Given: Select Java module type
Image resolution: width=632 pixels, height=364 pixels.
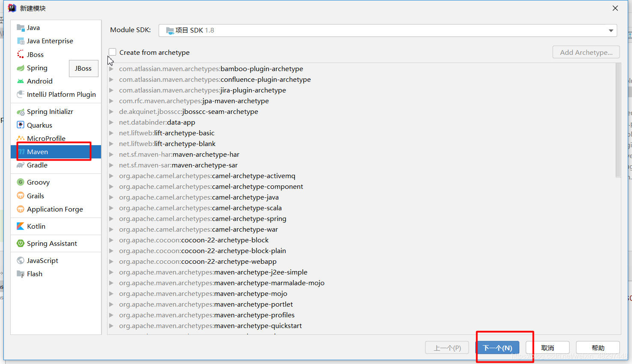Looking at the screenshot, I should [56, 28].
